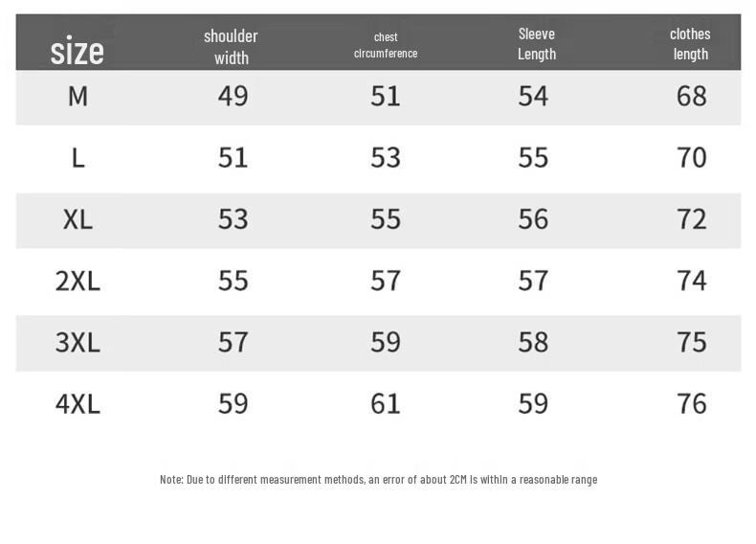
Task: Click the 'clothes length' column header
Action: [690, 44]
